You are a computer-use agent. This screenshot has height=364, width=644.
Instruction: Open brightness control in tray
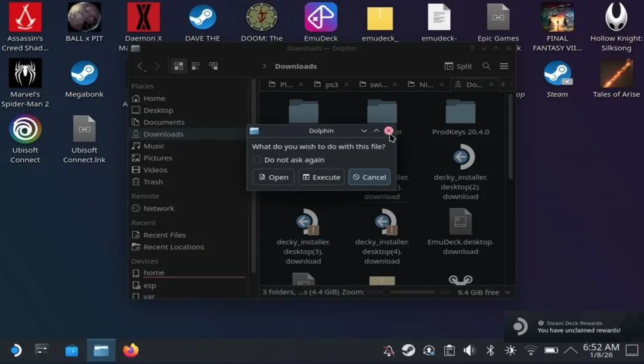pos(510,350)
